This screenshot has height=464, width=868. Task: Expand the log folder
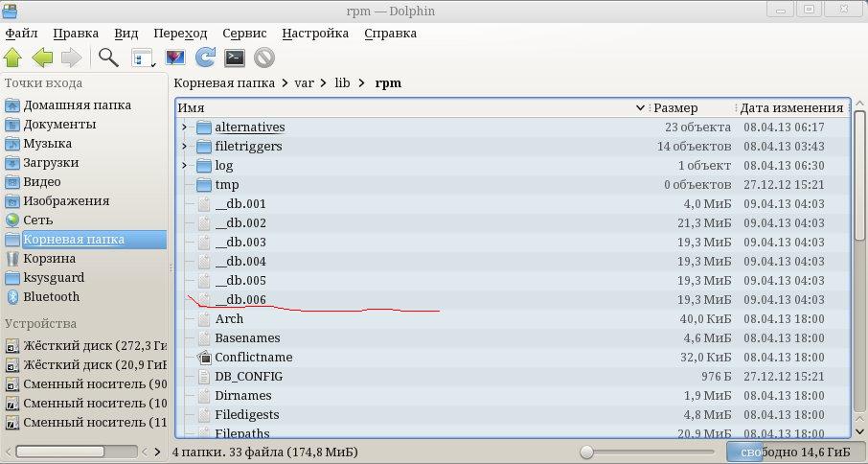184,166
